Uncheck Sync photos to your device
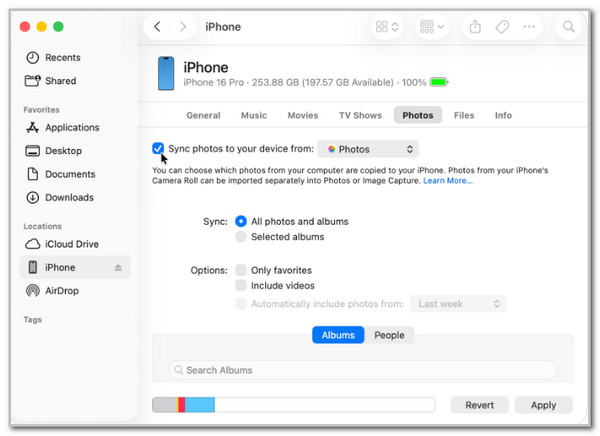The height and width of the screenshot is (436, 600). (158, 149)
